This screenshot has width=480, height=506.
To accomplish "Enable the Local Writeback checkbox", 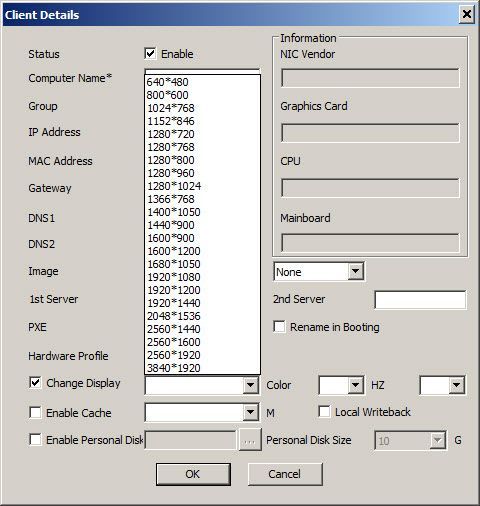I will pyautogui.click(x=324, y=411).
